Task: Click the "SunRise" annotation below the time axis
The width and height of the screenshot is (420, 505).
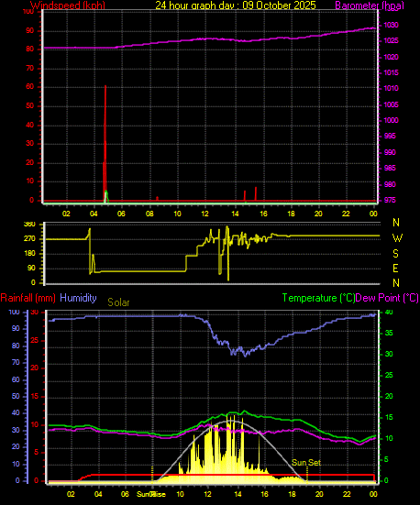Action: coord(151,494)
